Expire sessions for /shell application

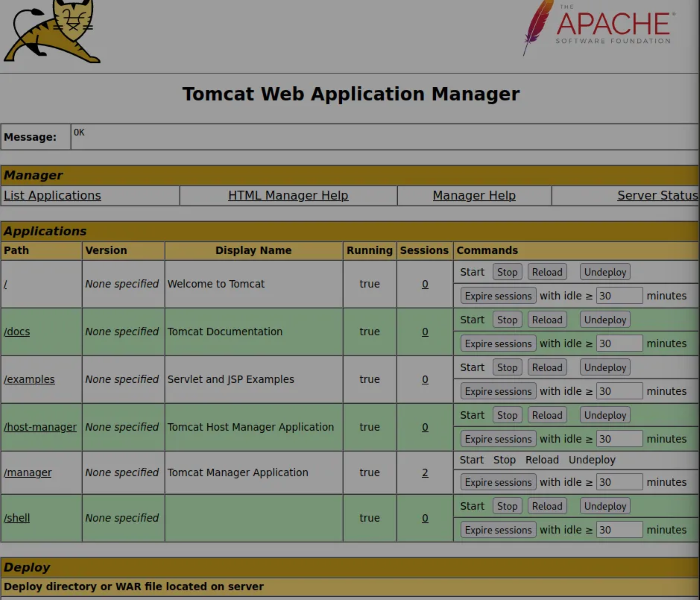tap(498, 530)
